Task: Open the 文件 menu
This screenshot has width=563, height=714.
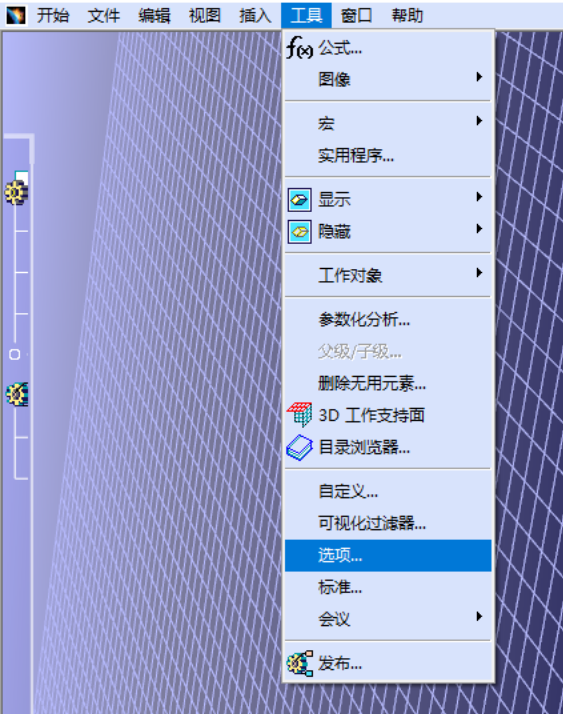Action: (103, 15)
